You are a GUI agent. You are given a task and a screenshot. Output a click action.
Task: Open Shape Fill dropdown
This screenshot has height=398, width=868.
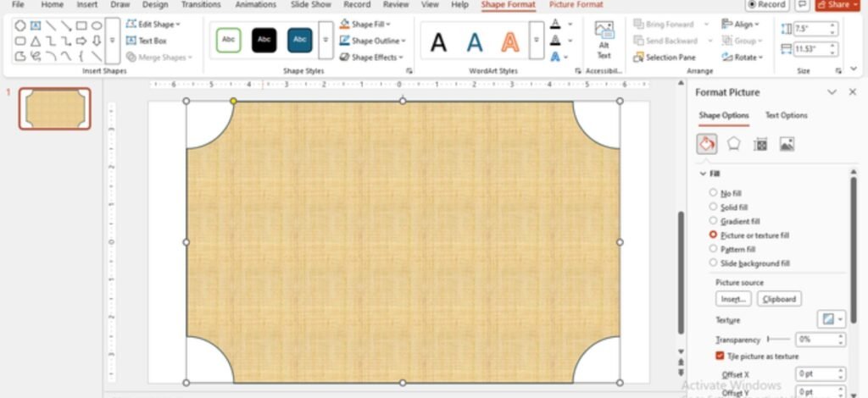coord(364,25)
